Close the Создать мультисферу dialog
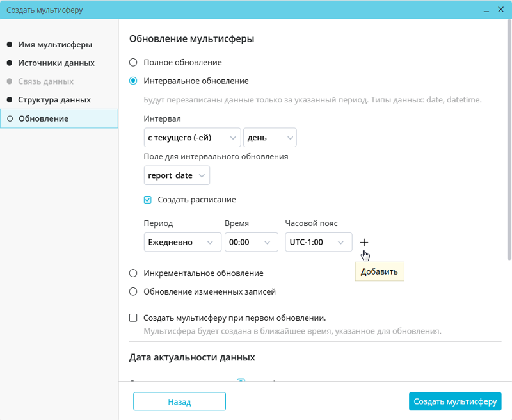The width and height of the screenshot is (512, 420). (x=500, y=10)
